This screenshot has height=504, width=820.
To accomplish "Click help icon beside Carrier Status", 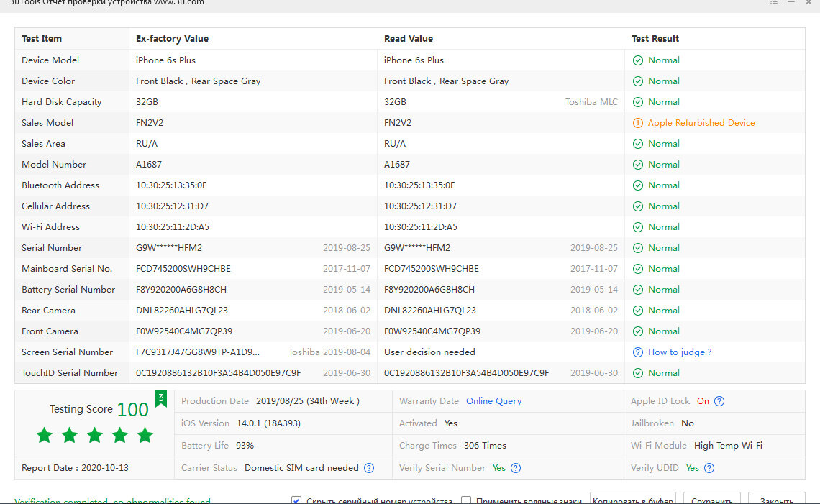I will pos(369,468).
